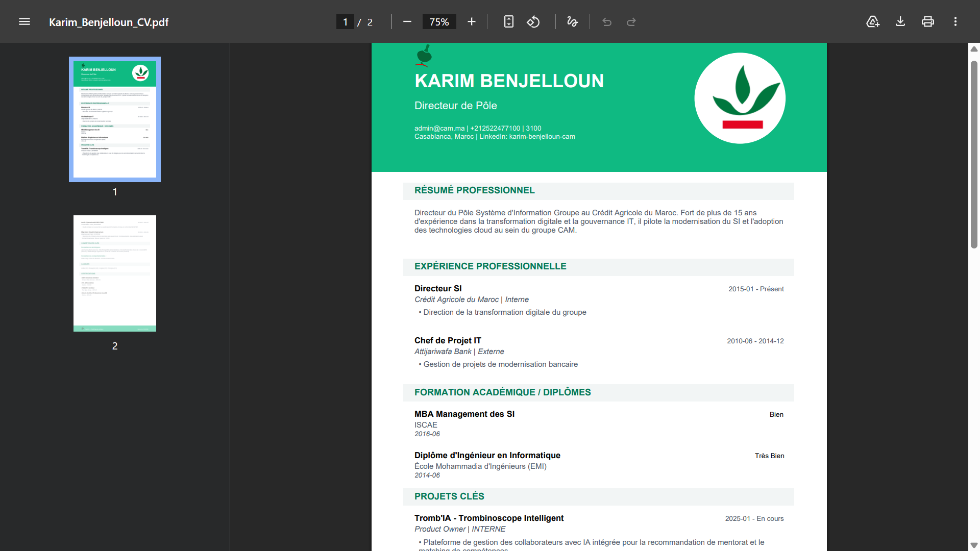This screenshot has height=551, width=980.
Task: Click the 'Chef de Projet IT' title
Action: tap(448, 341)
